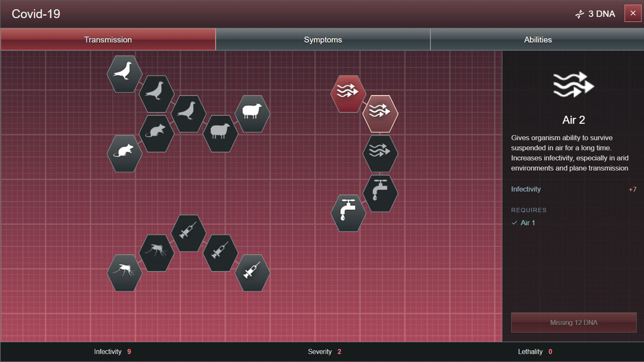The image size is (644, 362).
Task: Click the Air 1 requirement entry
Action: 524,223
